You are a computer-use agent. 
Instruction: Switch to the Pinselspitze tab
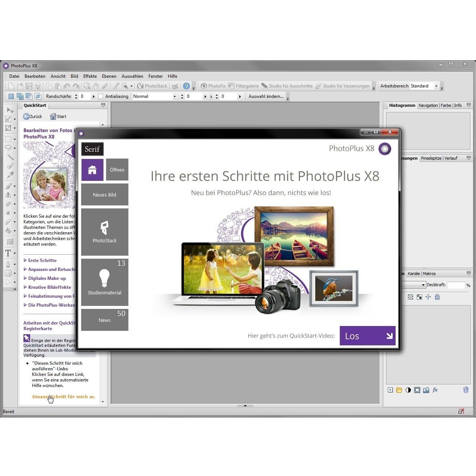431,158
